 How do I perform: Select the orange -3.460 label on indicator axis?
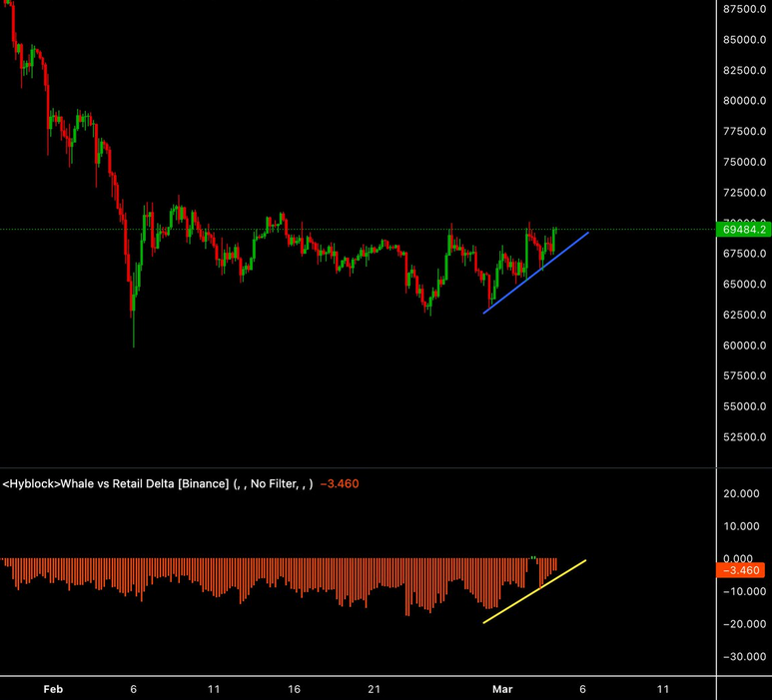743,570
